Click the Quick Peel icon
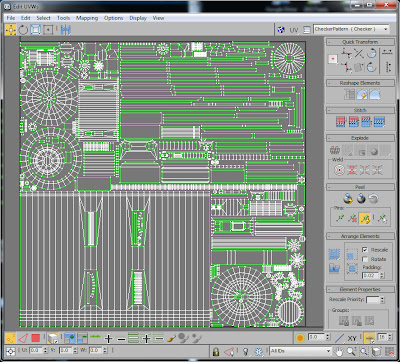This screenshot has height=362, width=400. pyautogui.click(x=348, y=199)
